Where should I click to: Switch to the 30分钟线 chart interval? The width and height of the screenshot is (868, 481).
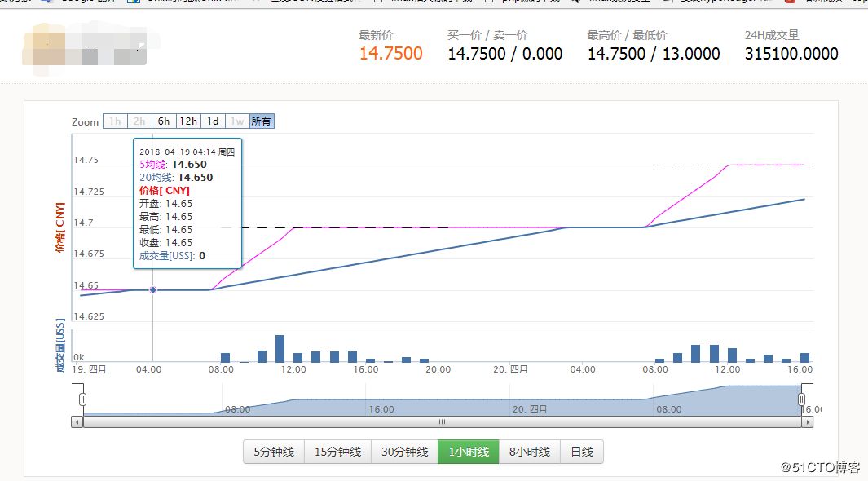pos(405,452)
